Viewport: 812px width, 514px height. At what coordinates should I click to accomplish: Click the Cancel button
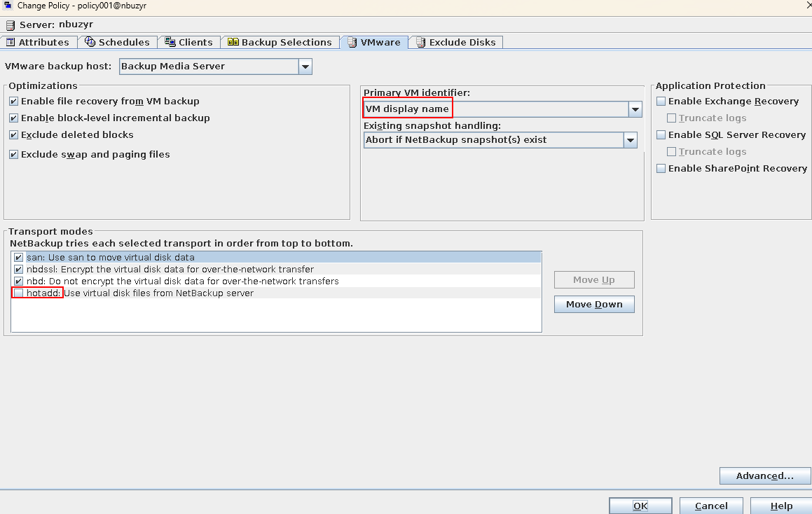(711, 506)
